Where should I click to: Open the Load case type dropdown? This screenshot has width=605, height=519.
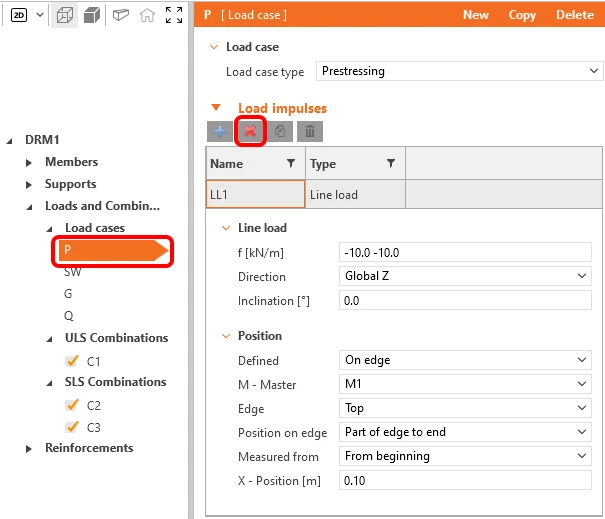pos(460,71)
